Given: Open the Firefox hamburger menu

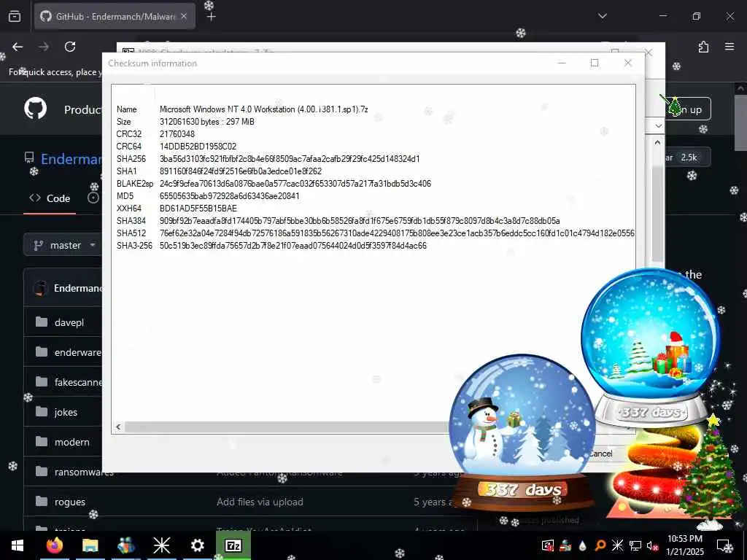Looking at the screenshot, I should click(x=729, y=47).
